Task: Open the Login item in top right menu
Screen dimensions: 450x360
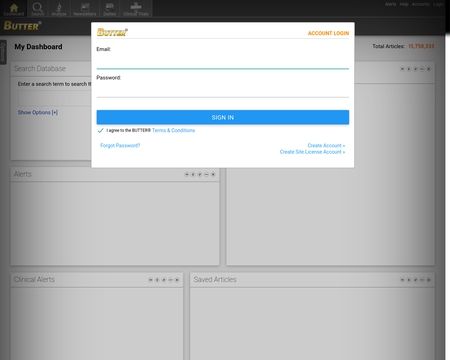Action: (x=438, y=4)
